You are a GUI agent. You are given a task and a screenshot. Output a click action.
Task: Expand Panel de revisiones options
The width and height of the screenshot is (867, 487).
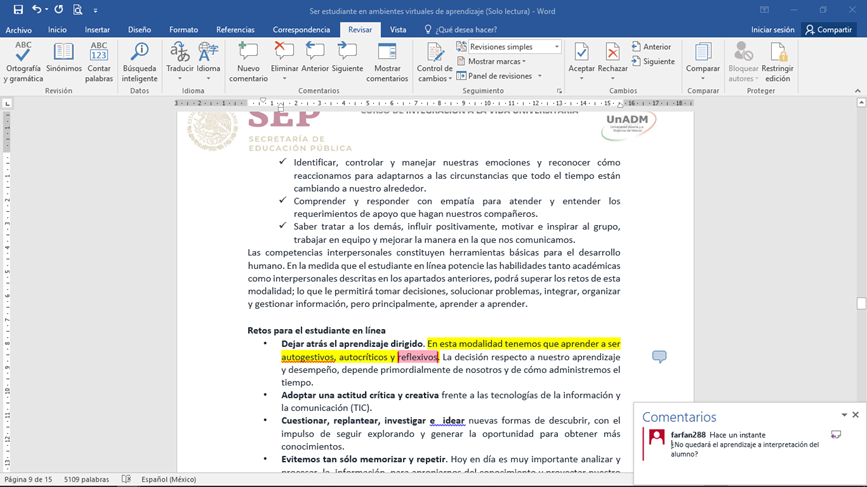point(500,76)
